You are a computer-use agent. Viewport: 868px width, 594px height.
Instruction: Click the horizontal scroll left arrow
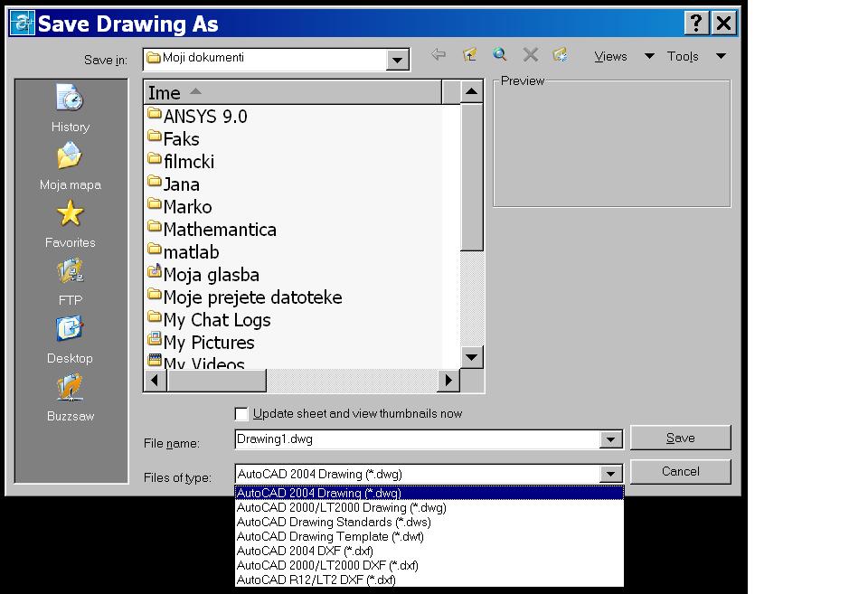tap(156, 381)
